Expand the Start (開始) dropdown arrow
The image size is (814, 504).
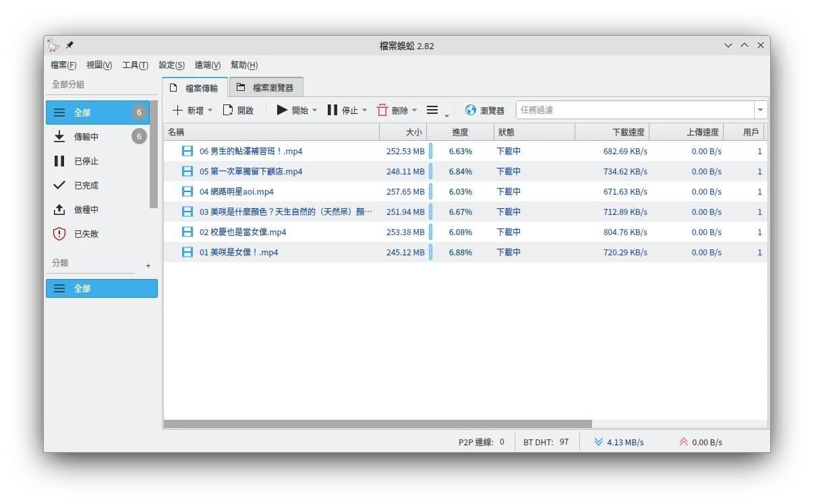[314, 111]
